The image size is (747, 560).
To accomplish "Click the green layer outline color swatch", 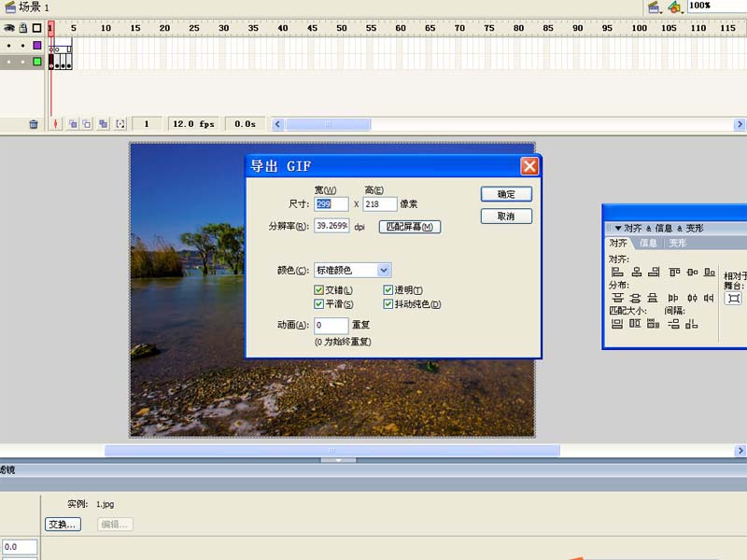I will [x=36, y=62].
